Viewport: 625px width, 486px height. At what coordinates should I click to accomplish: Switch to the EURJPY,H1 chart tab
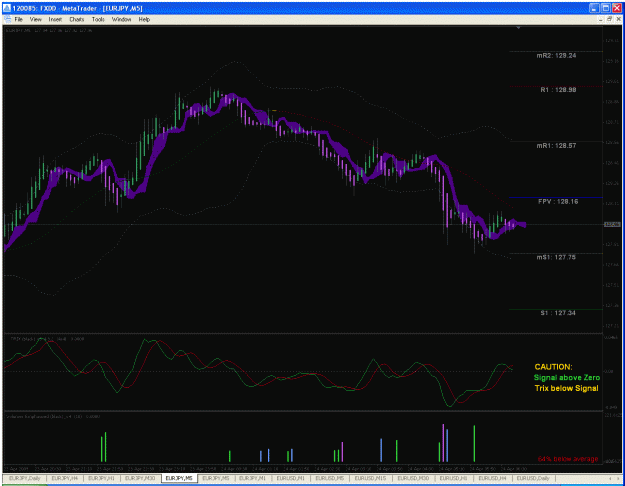pyautogui.click(x=101, y=478)
